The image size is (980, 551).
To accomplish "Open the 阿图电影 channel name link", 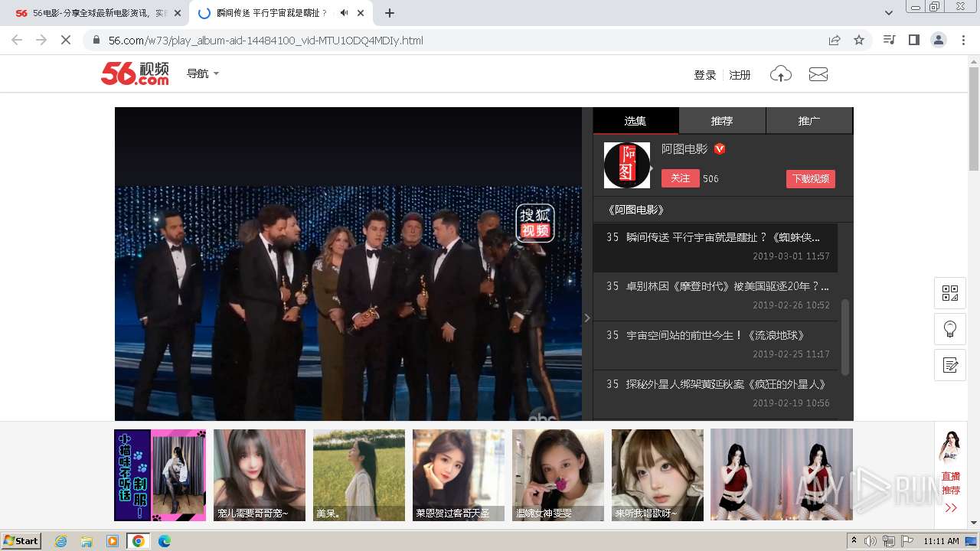I will click(684, 149).
